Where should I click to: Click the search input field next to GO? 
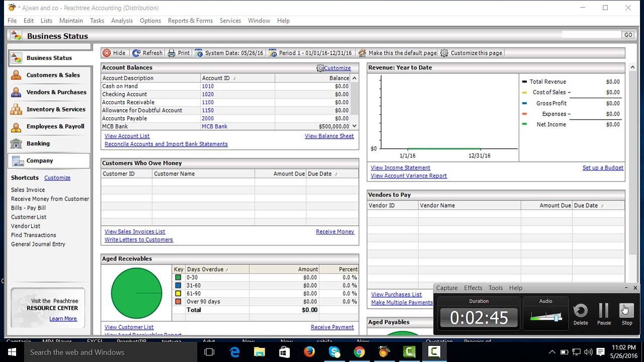[x=591, y=35]
